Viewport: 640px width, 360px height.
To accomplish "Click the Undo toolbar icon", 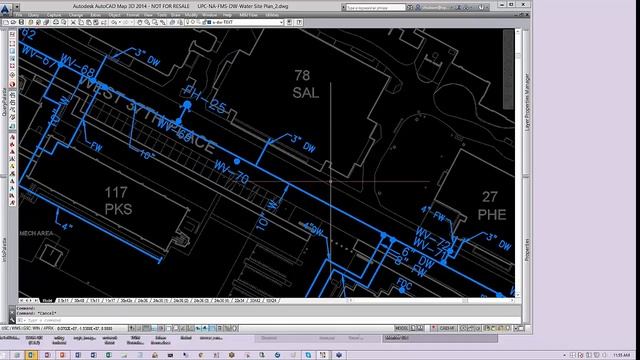I will click(x=115, y=22).
